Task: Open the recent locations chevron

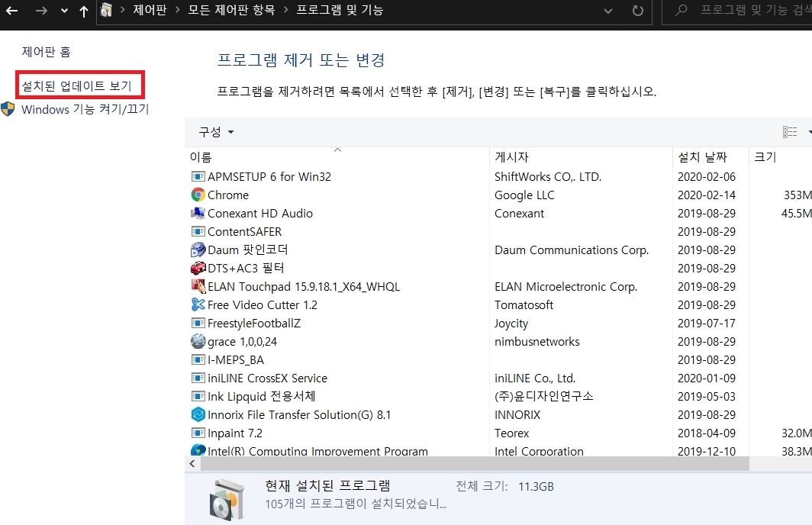Action: [64, 11]
